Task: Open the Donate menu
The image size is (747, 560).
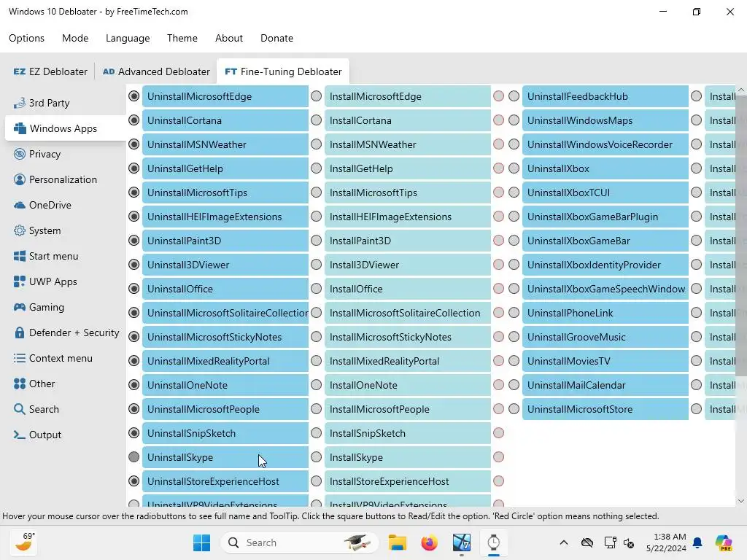Action: [276, 38]
